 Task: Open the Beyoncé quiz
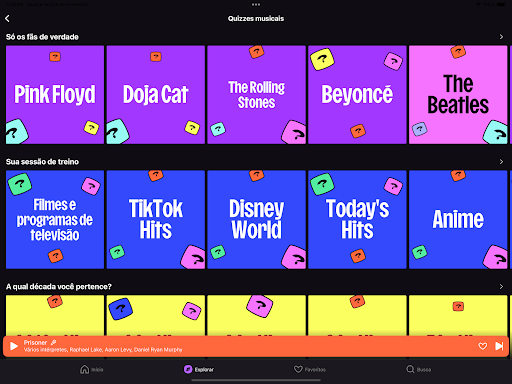pos(357,95)
